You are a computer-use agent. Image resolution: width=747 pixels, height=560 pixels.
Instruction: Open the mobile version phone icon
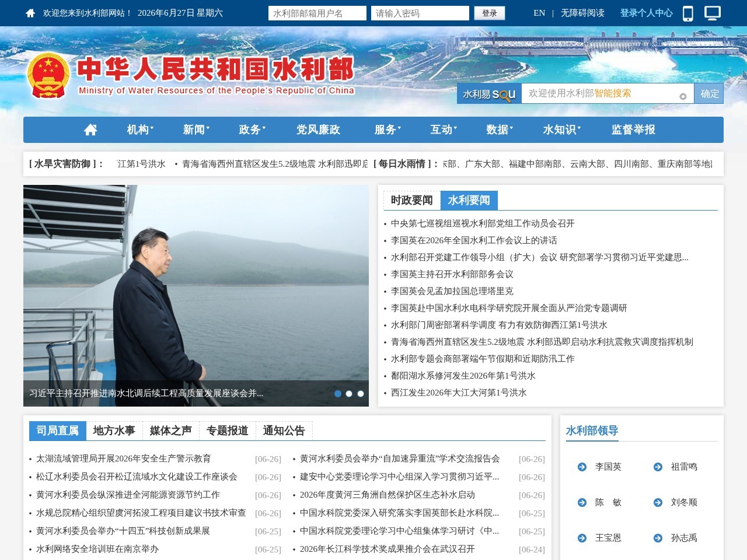[x=688, y=13]
